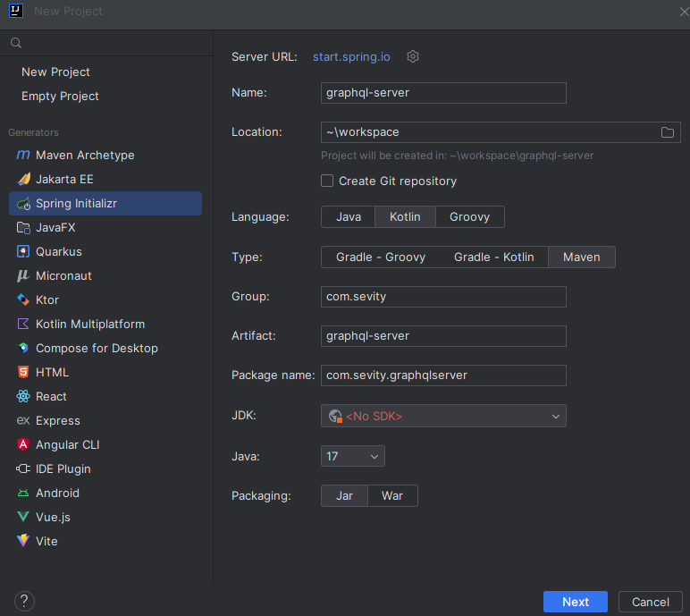This screenshot has height=616, width=690.
Task: Select Maven Archetype generator label
Action: point(85,155)
